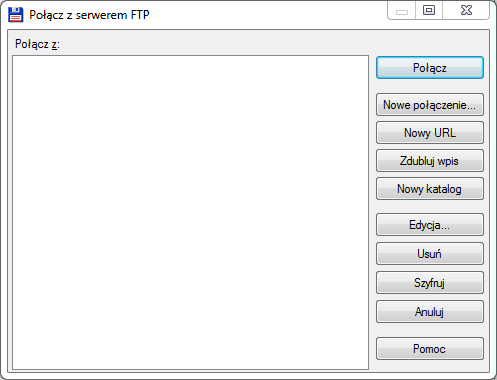The image size is (497, 380).
Task: Click inside the empty connection list box
Action: point(190,212)
